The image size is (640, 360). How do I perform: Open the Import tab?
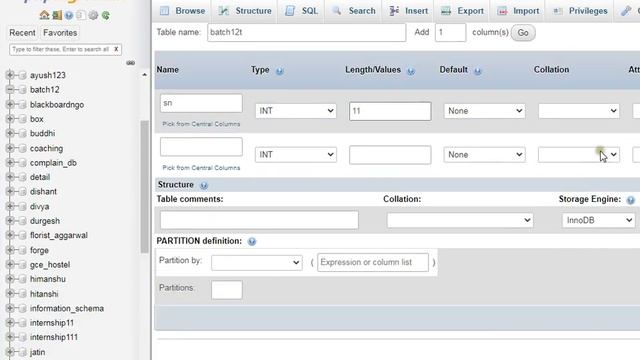click(x=518, y=11)
